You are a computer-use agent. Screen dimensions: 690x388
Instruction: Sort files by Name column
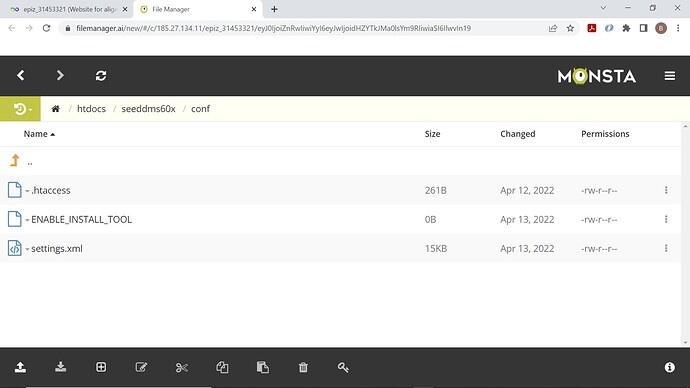[x=39, y=134]
